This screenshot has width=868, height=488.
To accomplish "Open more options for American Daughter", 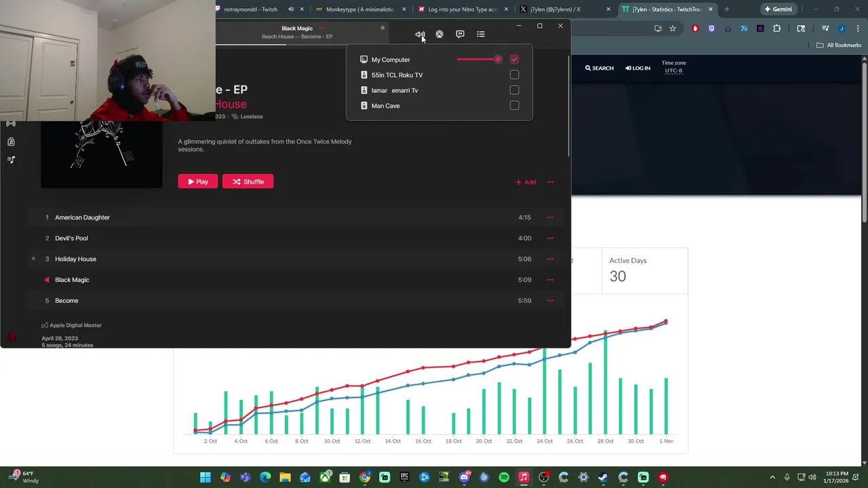I will click(550, 218).
